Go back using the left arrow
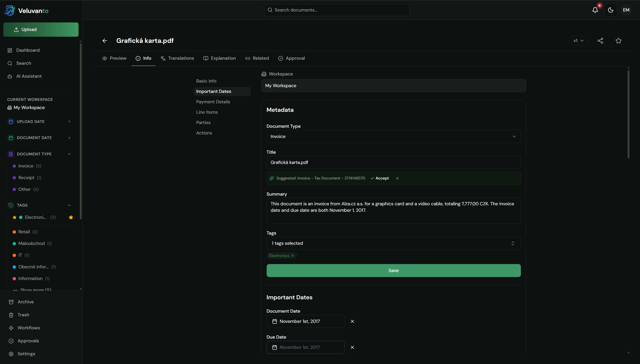This screenshot has width=640, height=364. tap(104, 41)
